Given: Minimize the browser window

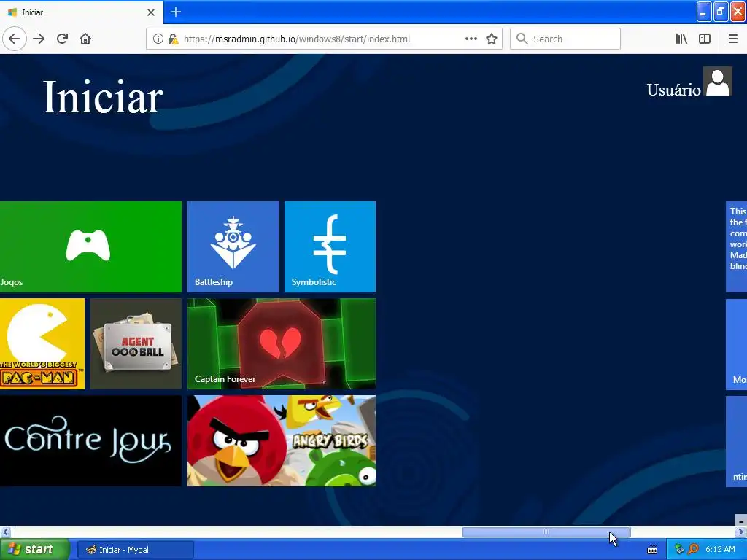Looking at the screenshot, I should [x=704, y=12].
